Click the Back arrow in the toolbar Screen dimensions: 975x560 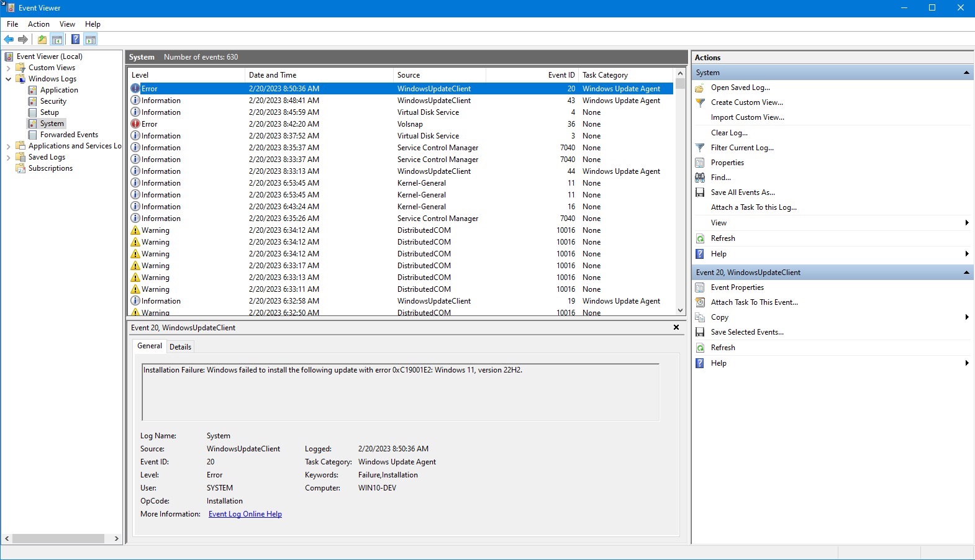click(x=9, y=40)
